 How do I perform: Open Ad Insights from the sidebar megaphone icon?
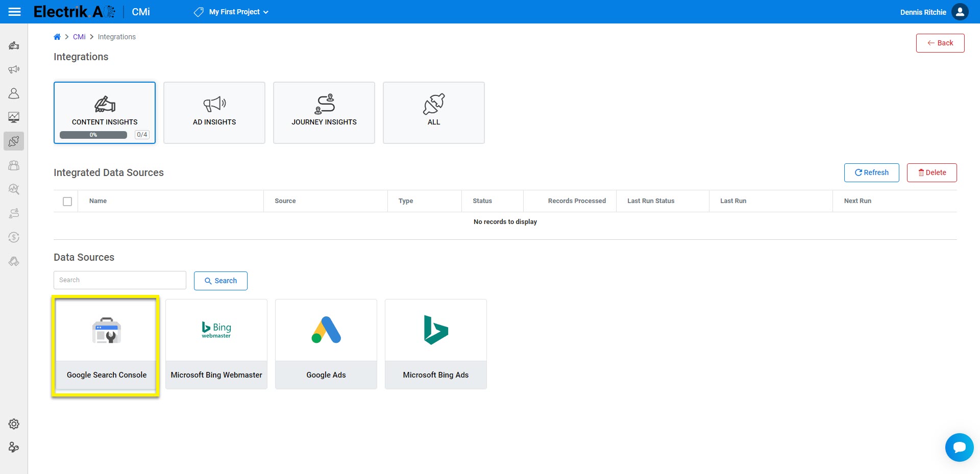coord(14,69)
